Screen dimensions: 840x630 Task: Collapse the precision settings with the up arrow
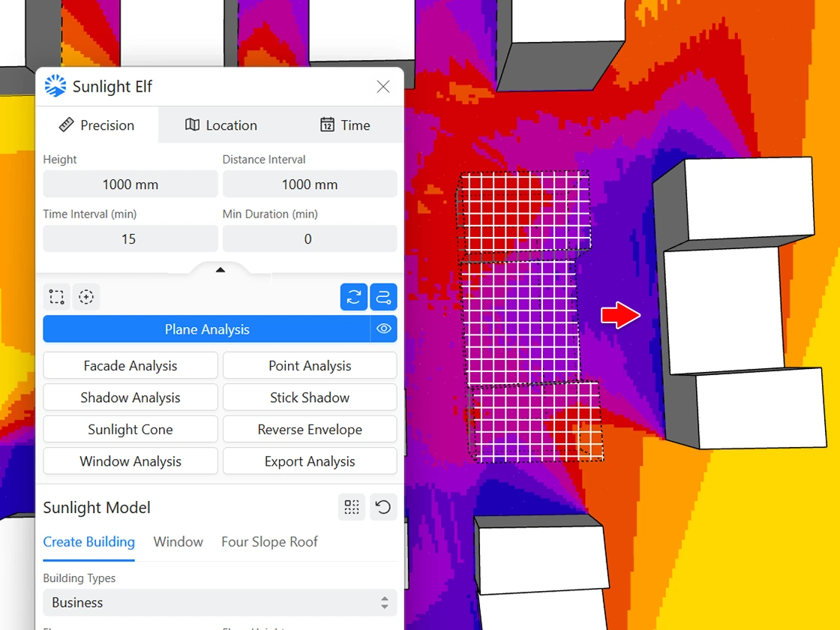220,270
